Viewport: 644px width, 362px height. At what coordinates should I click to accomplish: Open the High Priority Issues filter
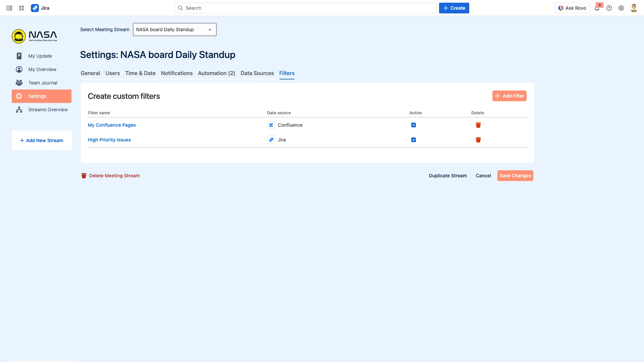point(109,140)
